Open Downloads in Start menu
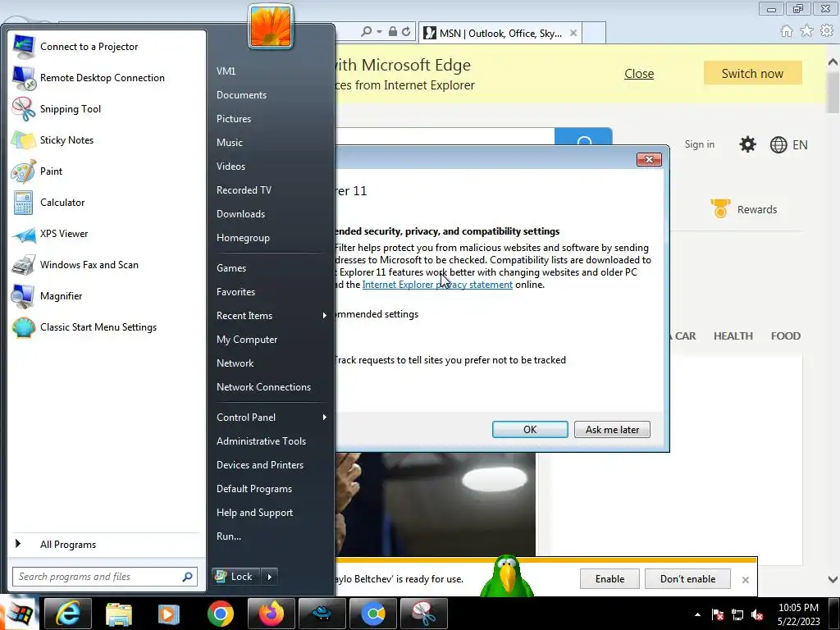This screenshot has width=840, height=630. click(240, 214)
